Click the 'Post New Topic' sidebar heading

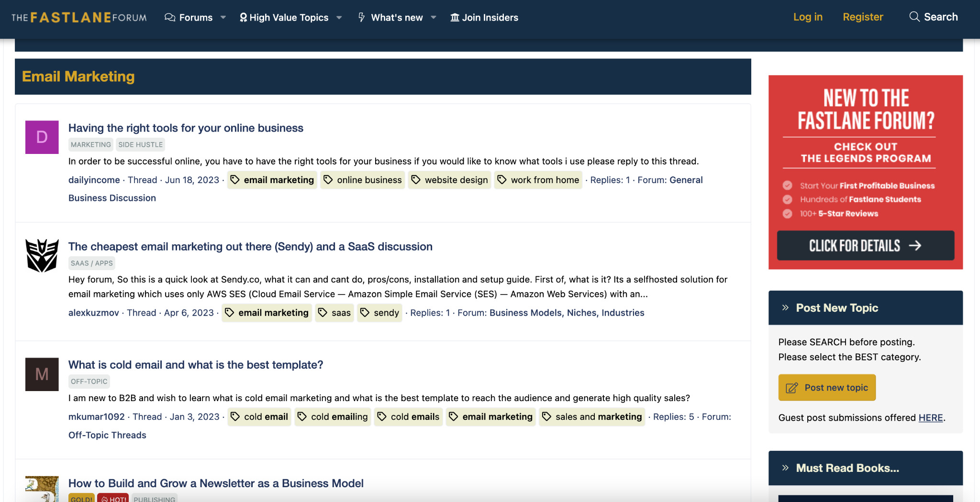coord(837,308)
